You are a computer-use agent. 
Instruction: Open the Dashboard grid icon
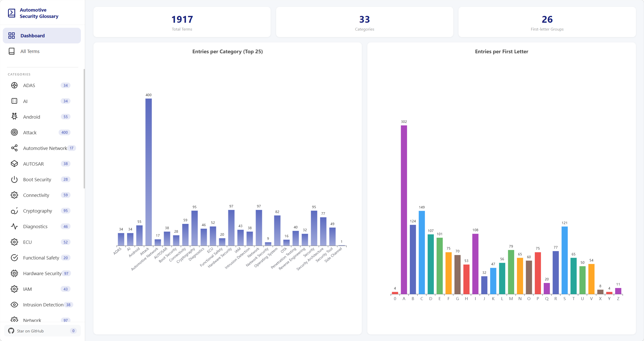pos(12,36)
